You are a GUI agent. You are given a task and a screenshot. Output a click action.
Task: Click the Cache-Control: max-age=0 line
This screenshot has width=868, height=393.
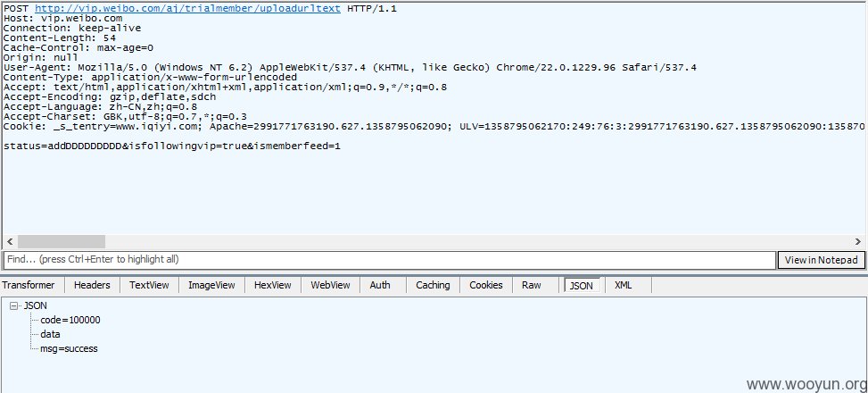click(79, 48)
